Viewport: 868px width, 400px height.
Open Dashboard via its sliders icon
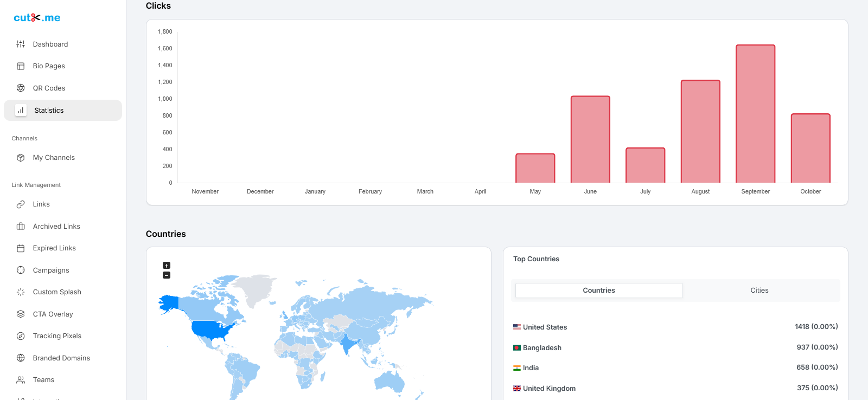[21, 44]
